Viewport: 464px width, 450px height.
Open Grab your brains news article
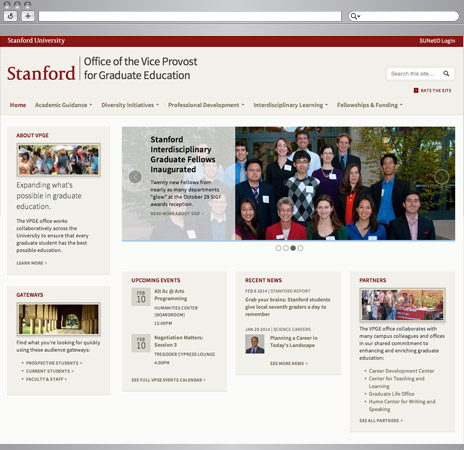point(288,307)
